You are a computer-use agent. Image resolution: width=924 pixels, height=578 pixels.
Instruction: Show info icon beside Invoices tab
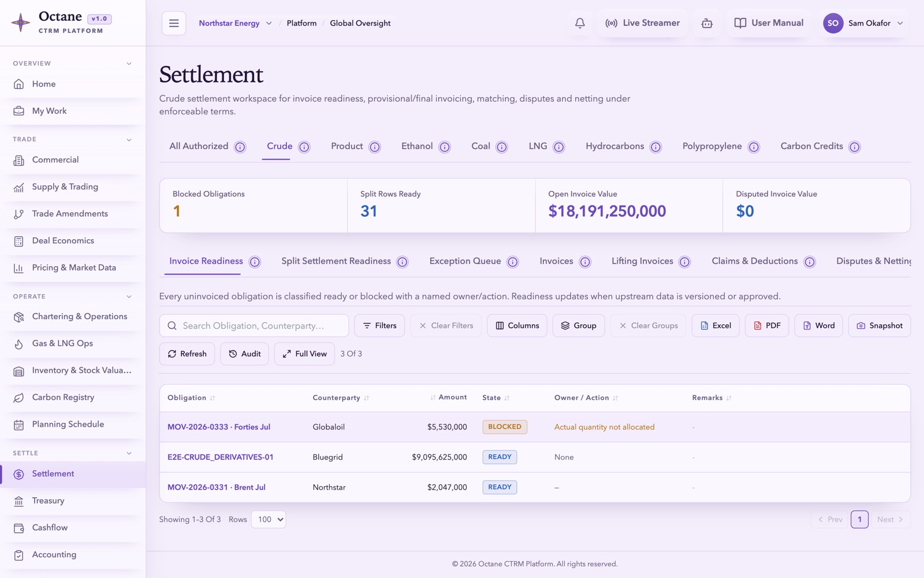click(585, 262)
